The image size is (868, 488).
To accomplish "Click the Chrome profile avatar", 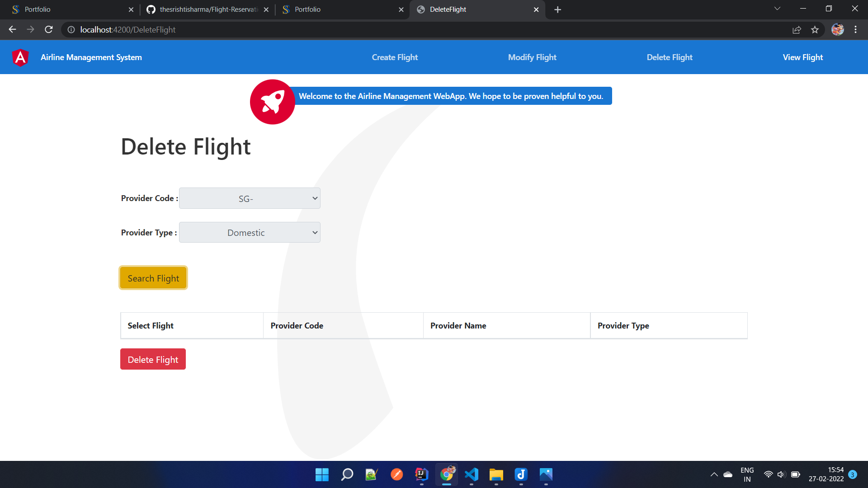I will pyautogui.click(x=838, y=29).
